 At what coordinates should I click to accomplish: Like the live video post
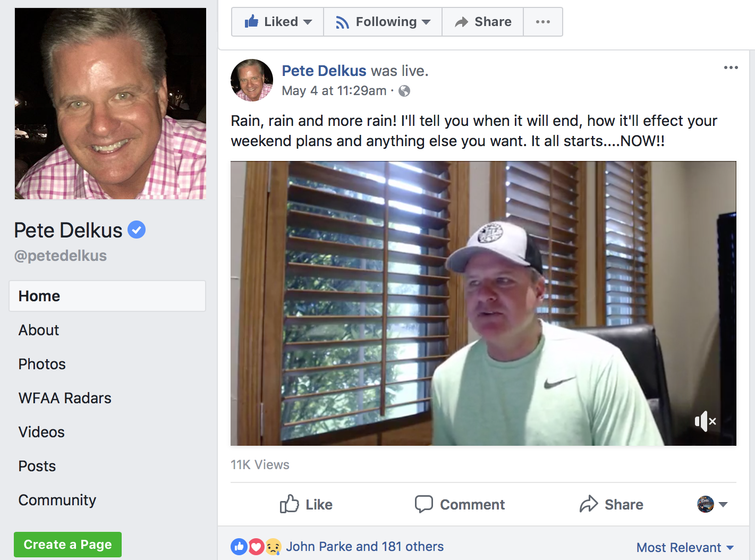coord(307,504)
